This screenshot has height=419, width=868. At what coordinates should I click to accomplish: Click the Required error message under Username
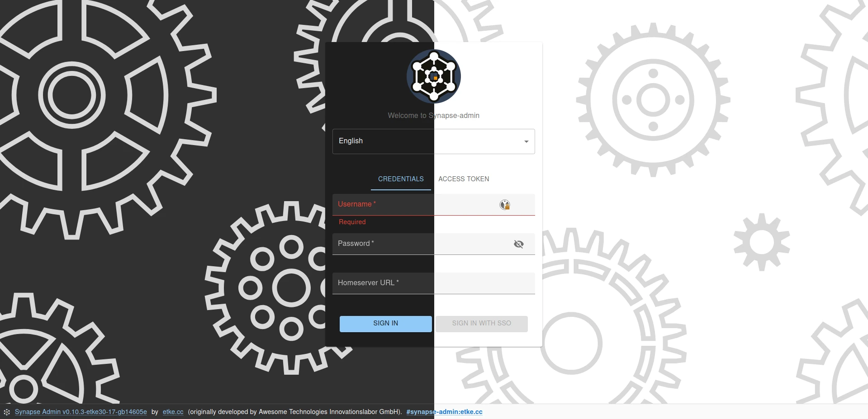pos(352,222)
